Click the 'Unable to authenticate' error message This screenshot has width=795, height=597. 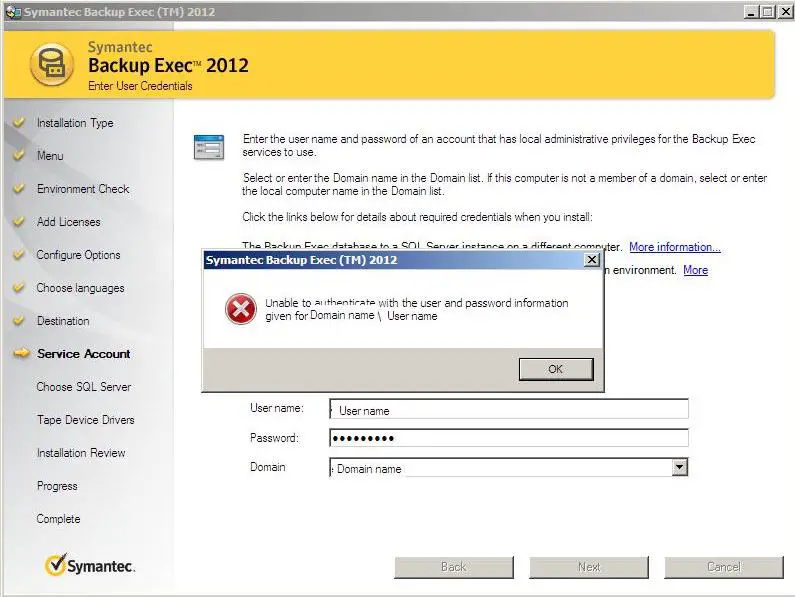pos(417,309)
